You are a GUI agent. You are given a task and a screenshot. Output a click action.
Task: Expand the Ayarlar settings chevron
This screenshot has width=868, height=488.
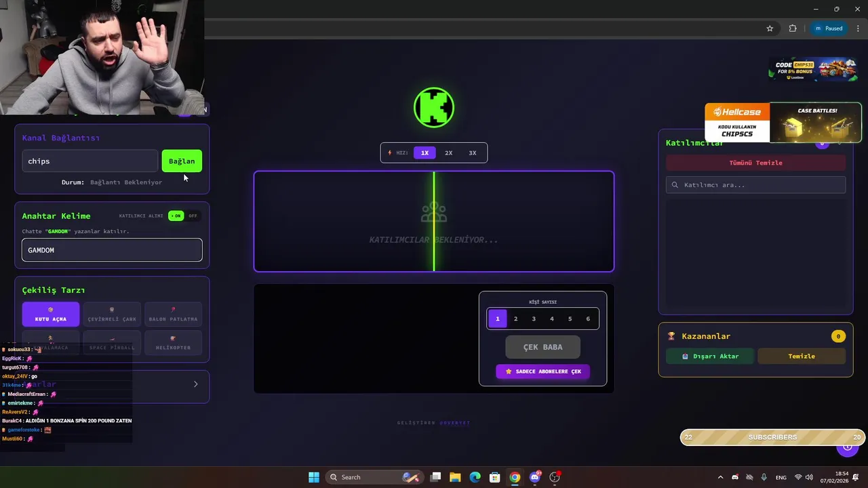pos(195,384)
